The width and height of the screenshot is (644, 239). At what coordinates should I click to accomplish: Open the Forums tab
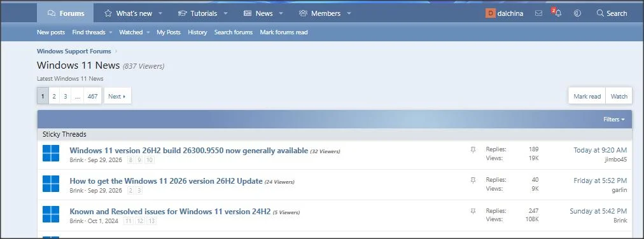66,13
